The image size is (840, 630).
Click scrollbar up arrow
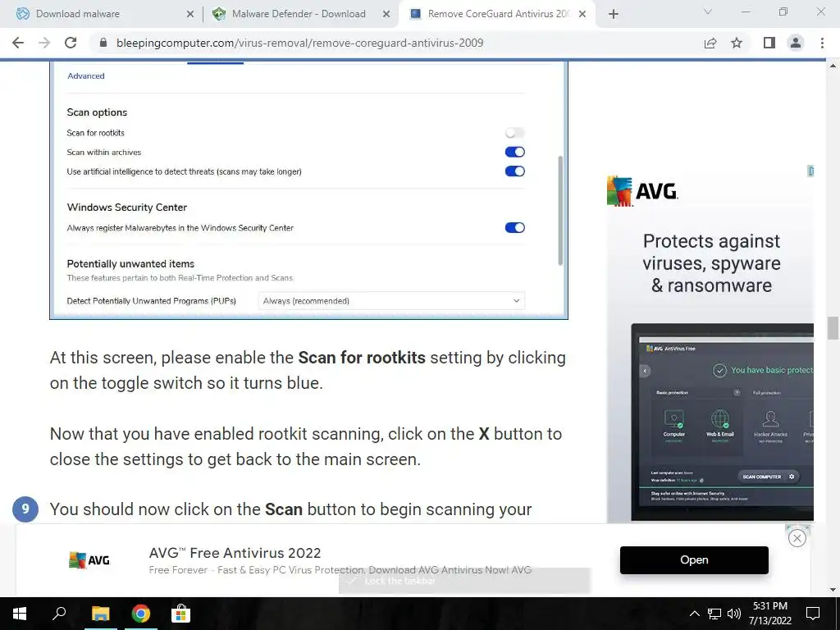(x=833, y=66)
